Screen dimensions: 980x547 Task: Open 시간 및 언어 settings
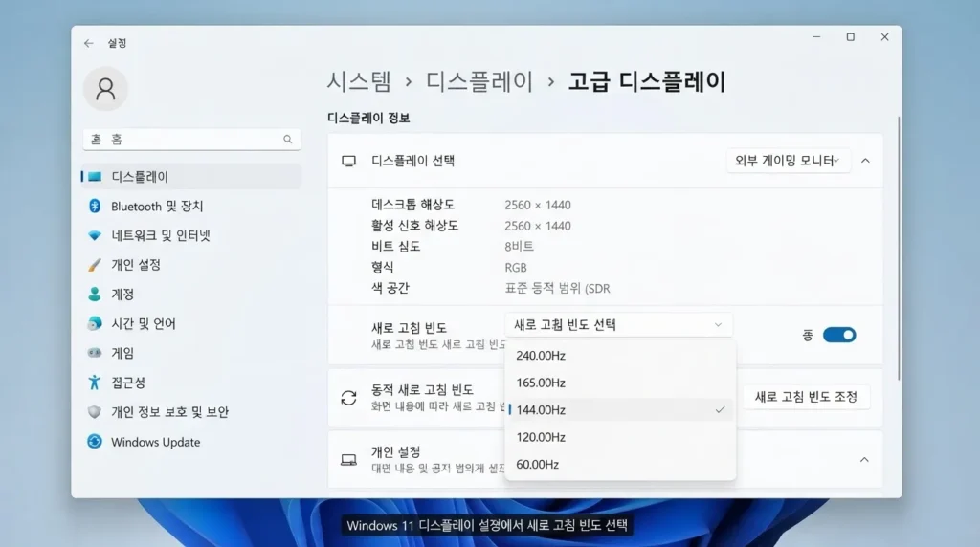[191, 323]
